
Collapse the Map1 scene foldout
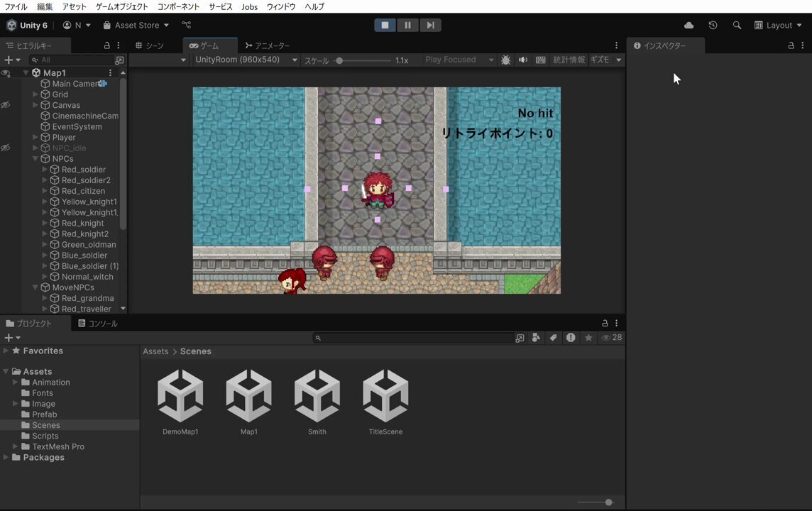[x=26, y=73]
